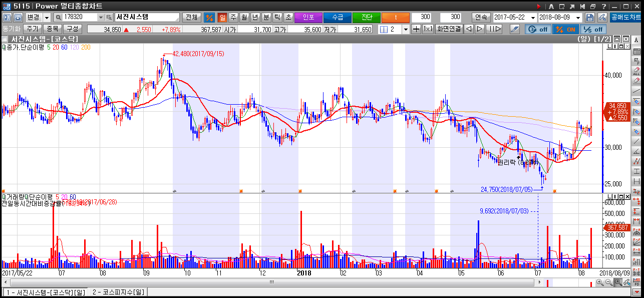Click the two-pane layout icon at top-left
Screen dimensions: 644x298
7,17
